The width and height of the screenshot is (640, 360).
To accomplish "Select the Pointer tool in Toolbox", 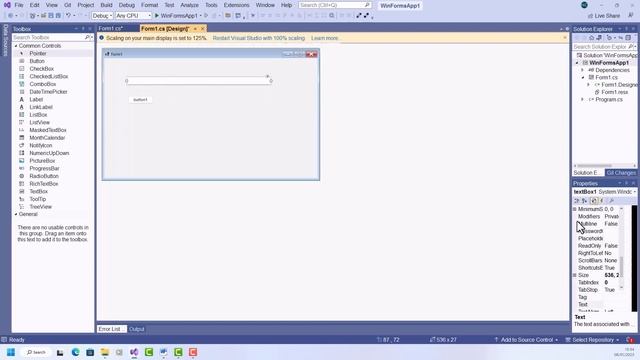I will [38, 53].
